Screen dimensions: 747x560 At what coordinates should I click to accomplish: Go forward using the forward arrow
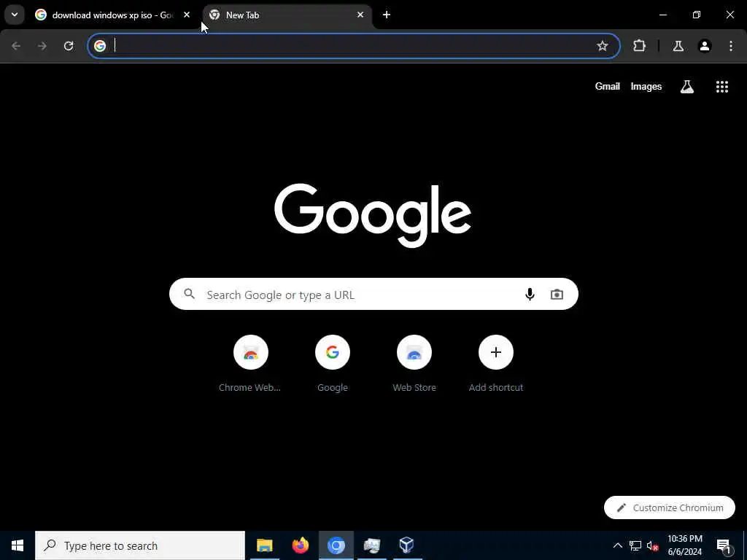(x=42, y=46)
